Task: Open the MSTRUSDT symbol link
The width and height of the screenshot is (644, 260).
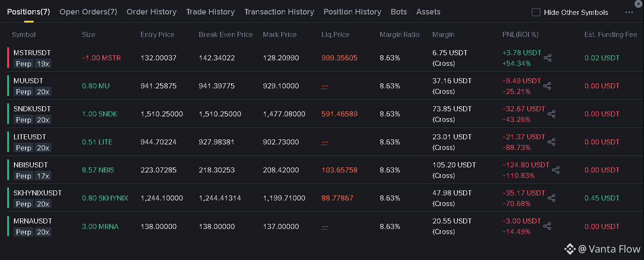Action: pos(32,53)
